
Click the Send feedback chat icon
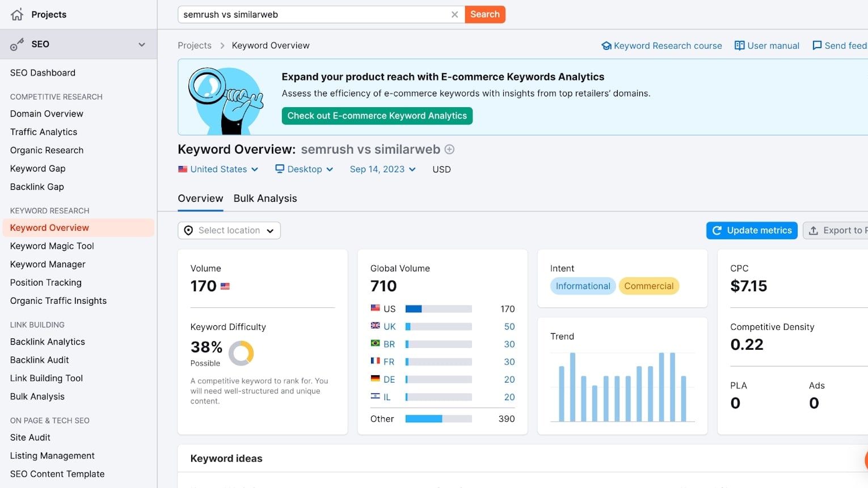click(x=817, y=45)
